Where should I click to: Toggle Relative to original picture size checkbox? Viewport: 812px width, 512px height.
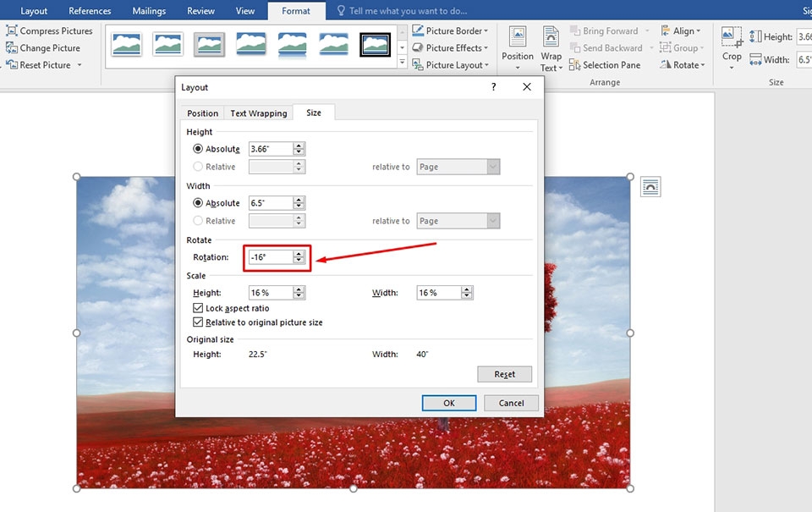tap(198, 322)
